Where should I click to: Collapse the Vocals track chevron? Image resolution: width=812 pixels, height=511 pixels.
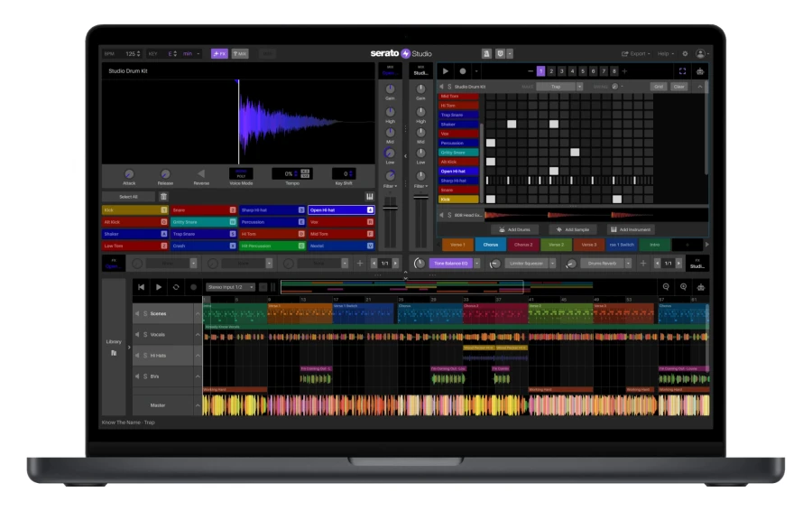coord(198,335)
